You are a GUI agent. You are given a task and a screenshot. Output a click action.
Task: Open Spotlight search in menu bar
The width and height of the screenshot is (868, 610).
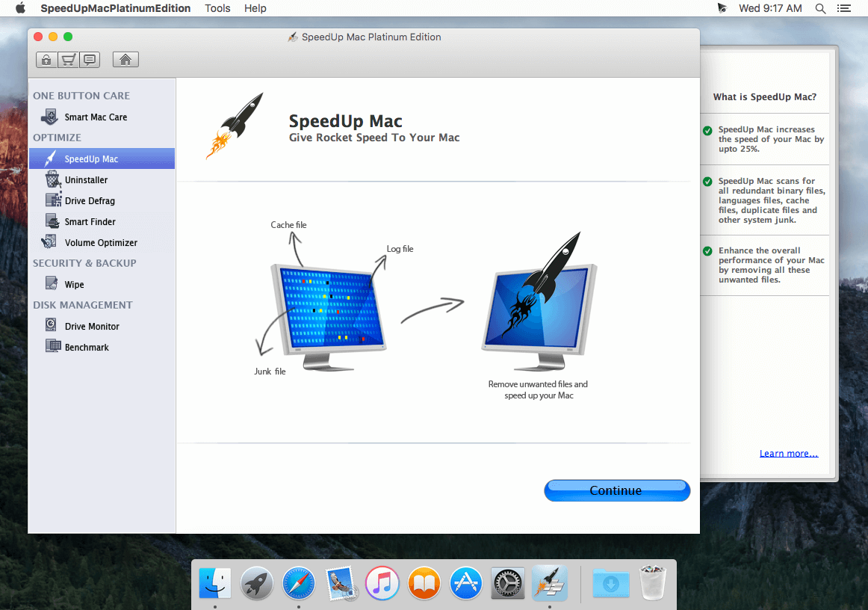click(x=820, y=8)
